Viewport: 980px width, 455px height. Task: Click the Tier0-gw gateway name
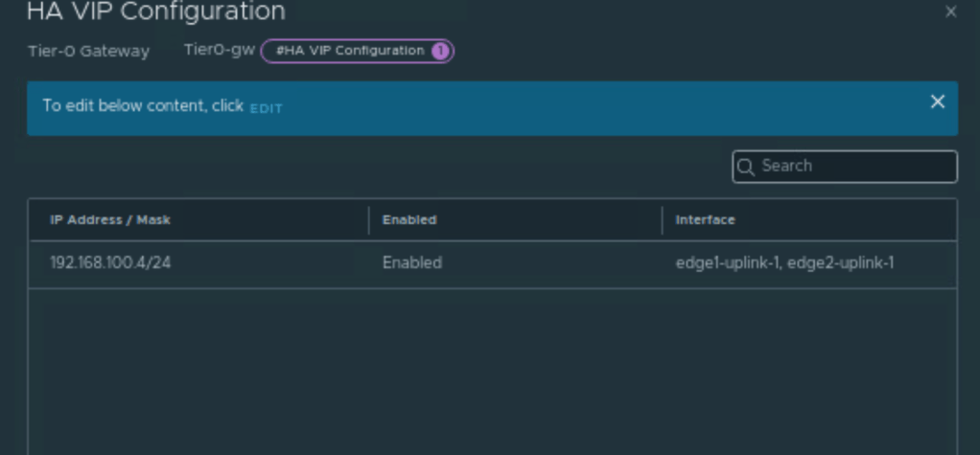(219, 51)
